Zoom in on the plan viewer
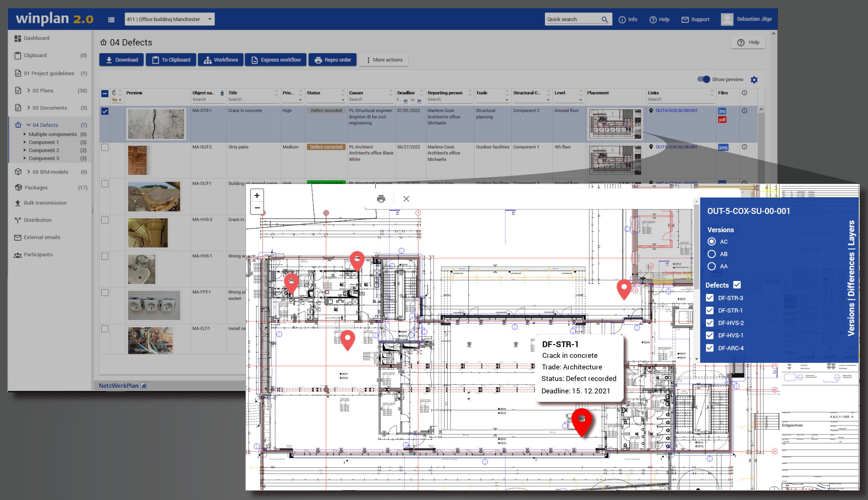 point(257,195)
